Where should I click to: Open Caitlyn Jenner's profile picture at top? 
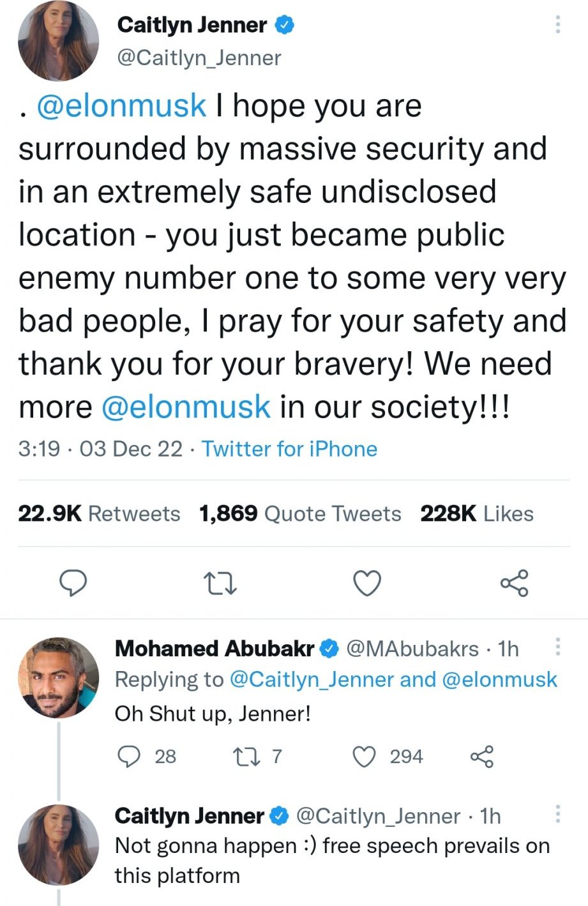coord(59,41)
